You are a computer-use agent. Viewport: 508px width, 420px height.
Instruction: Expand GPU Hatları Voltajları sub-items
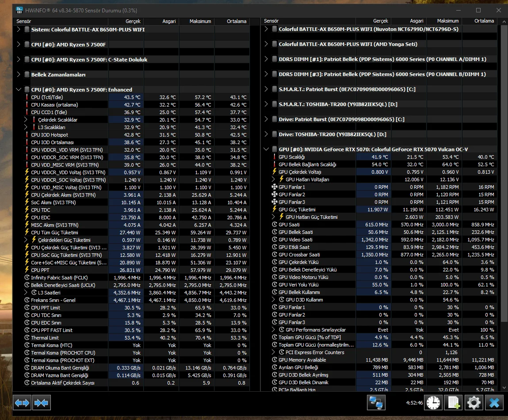pyautogui.click(x=273, y=179)
